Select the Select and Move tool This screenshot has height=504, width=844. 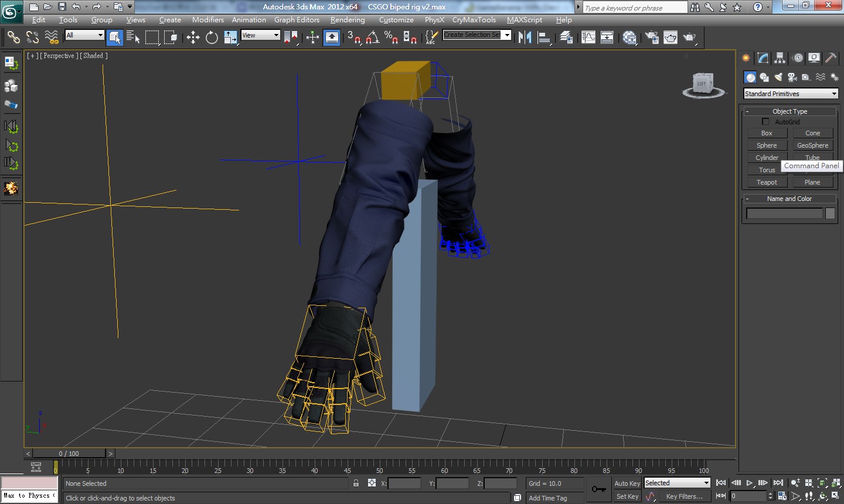point(193,37)
